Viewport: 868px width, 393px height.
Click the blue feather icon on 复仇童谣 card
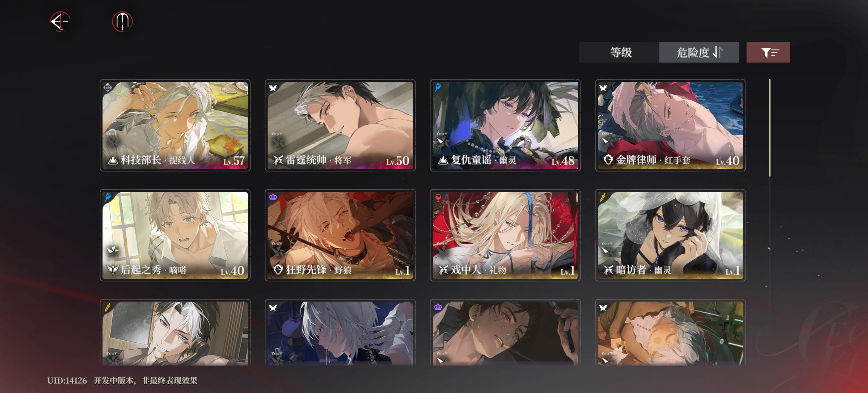coord(438,87)
